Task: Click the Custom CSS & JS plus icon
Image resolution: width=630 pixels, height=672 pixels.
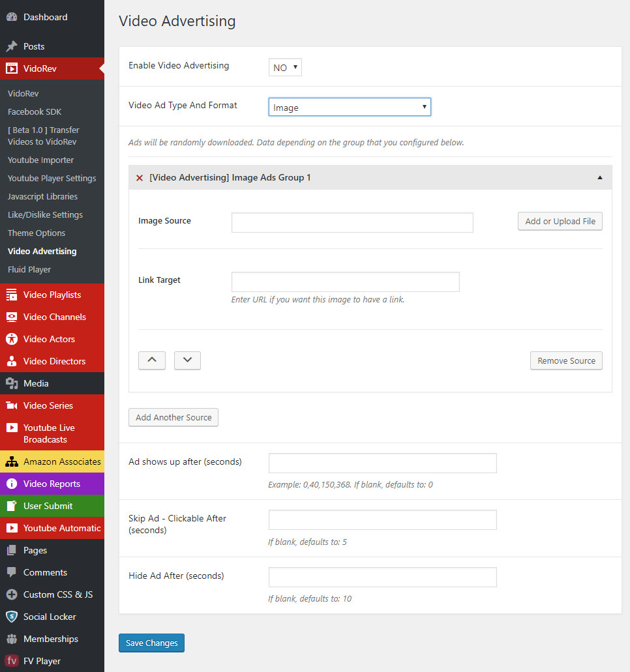Action: point(12,594)
